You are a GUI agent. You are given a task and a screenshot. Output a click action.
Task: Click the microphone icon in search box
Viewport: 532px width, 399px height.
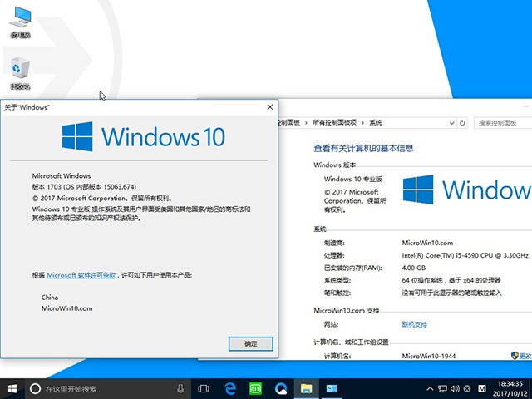point(180,388)
